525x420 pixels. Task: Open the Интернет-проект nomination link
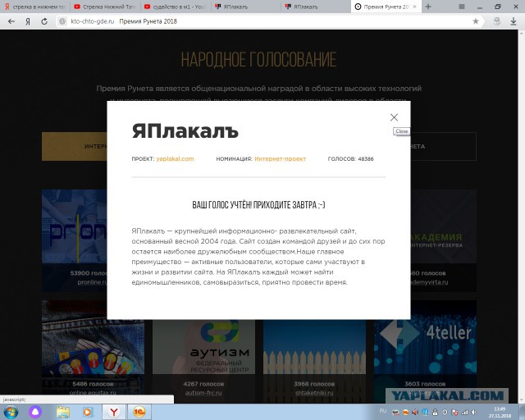click(x=280, y=159)
